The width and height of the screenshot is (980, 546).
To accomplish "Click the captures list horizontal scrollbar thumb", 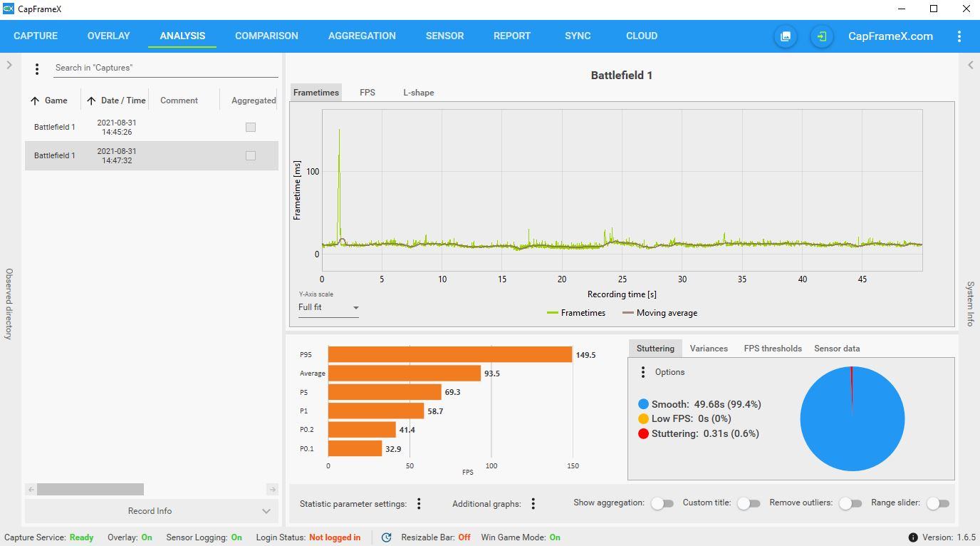I will (90, 490).
